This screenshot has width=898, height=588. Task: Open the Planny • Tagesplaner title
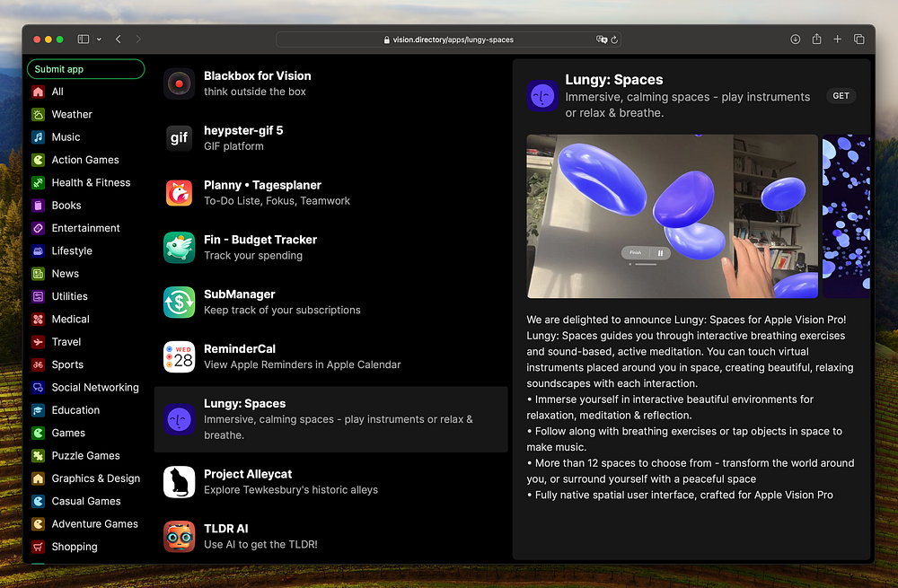tap(262, 185)
